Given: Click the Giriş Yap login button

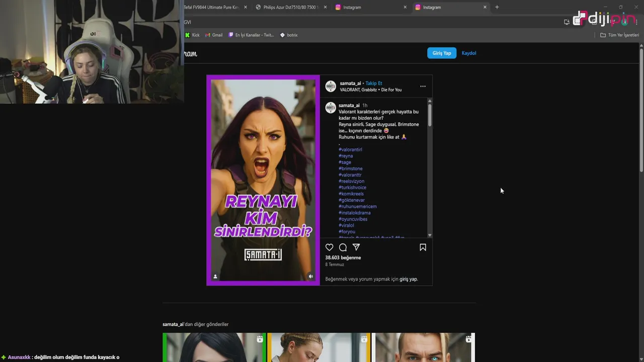Looking at the screenshot, I should coord(442,53).
